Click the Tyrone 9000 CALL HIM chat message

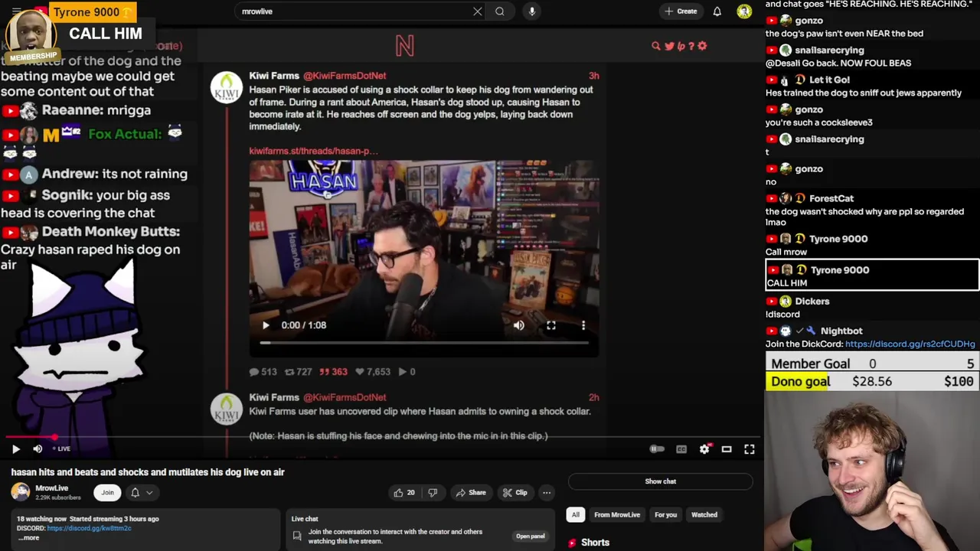click(872, 275)
